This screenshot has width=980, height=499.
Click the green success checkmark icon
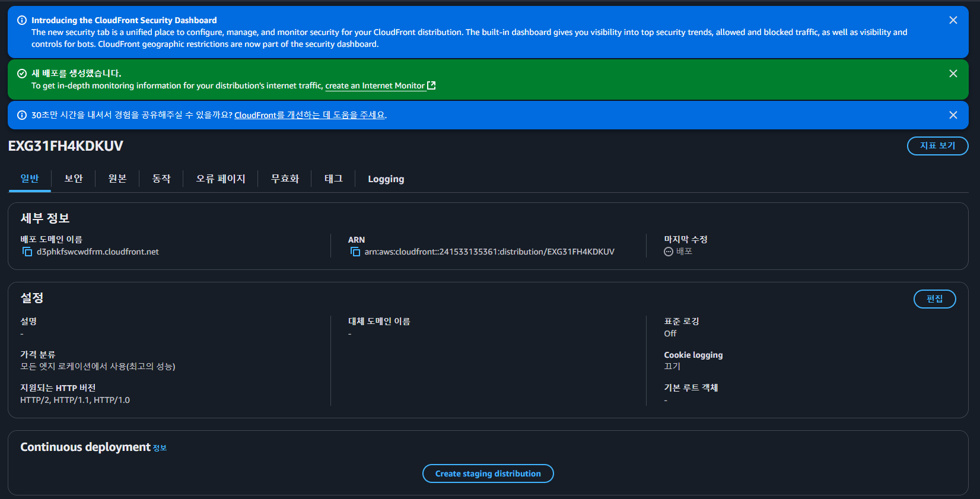[x=22, y=74]
